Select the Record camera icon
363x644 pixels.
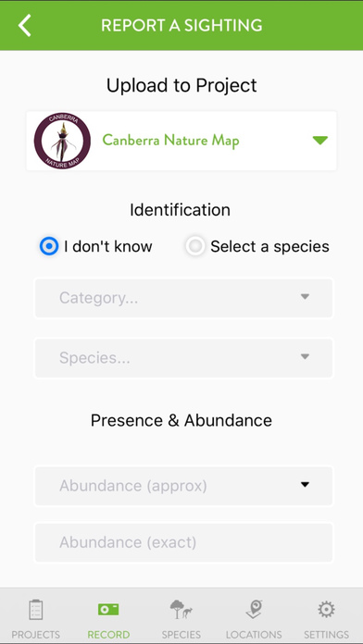tap(108, 610)
